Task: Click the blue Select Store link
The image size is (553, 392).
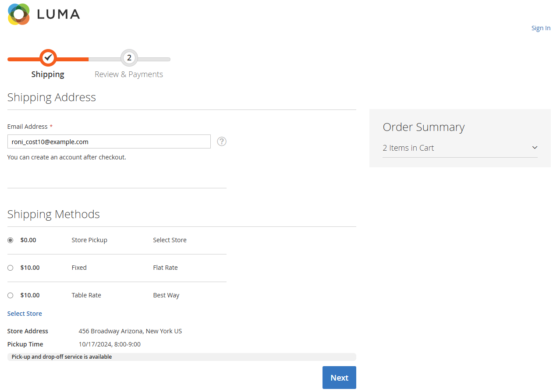Action: tap(25, 314)
